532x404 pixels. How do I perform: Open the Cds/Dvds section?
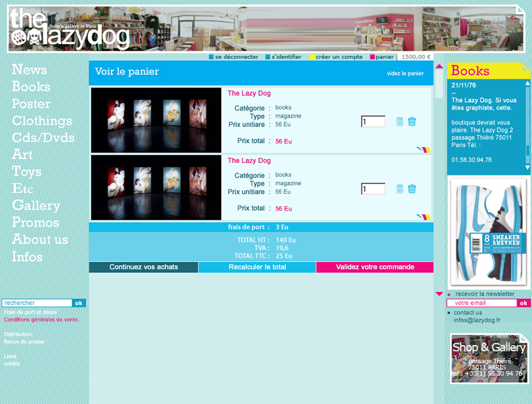(x=43, y=138)
